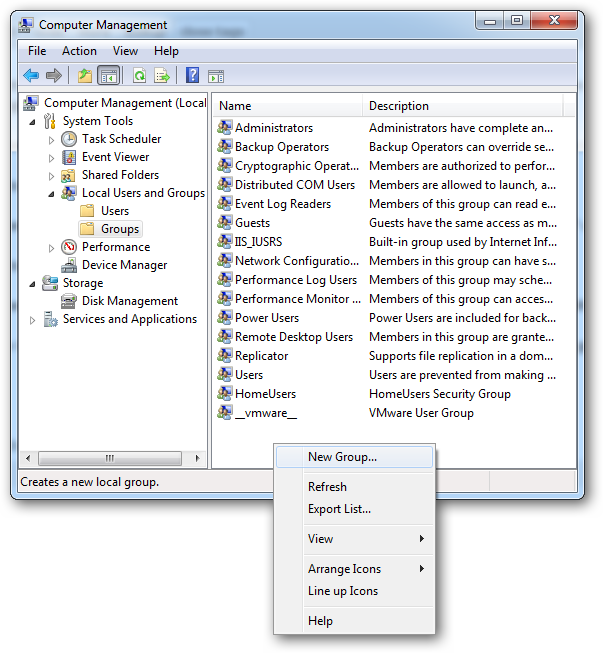Click the Task Scheduler clock icon
Screen dimensions: 603x653
tap(69, 139)
